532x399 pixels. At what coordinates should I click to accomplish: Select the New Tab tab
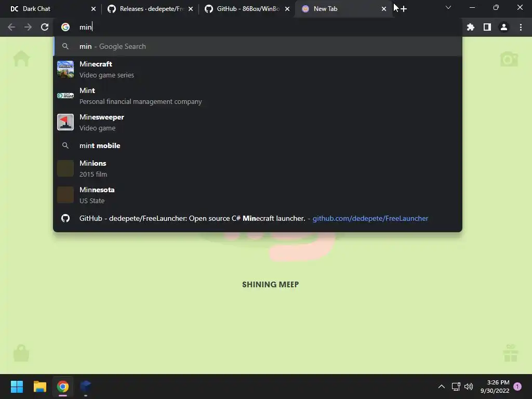click(x=343, y=9)
